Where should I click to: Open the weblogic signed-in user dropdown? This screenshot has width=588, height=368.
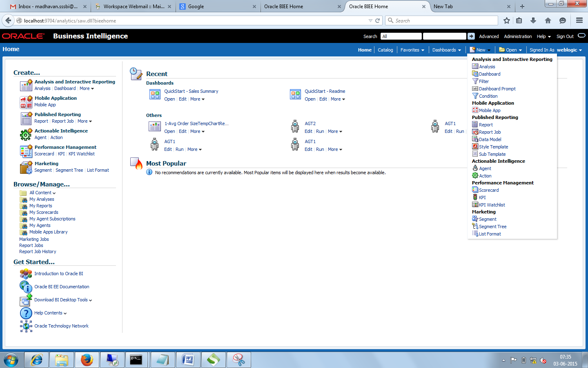pyautogui.click(x=569, y=50)
